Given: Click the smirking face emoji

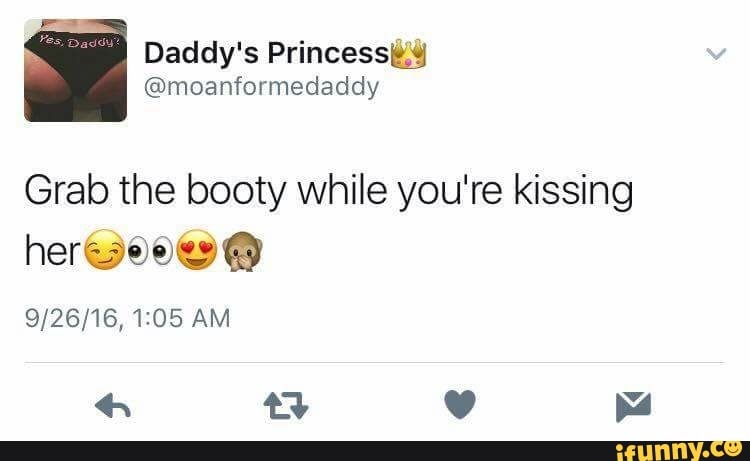Looking at the screenshot, I should pos(104,250).
